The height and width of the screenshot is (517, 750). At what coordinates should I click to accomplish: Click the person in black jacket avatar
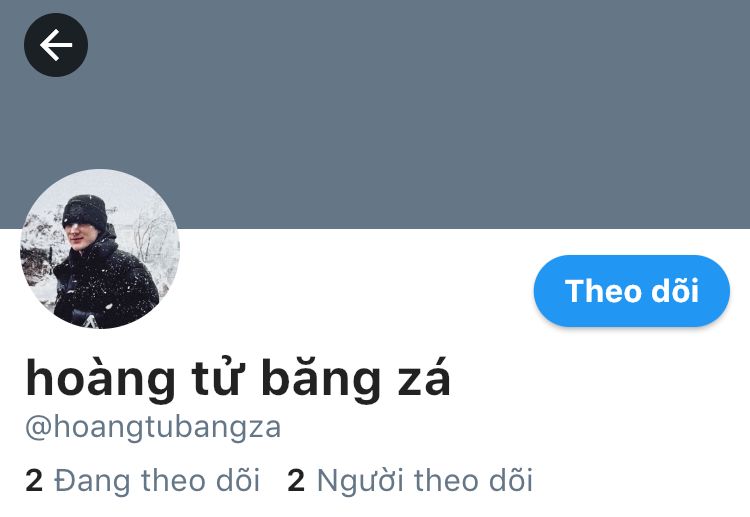tap(99, 249)
